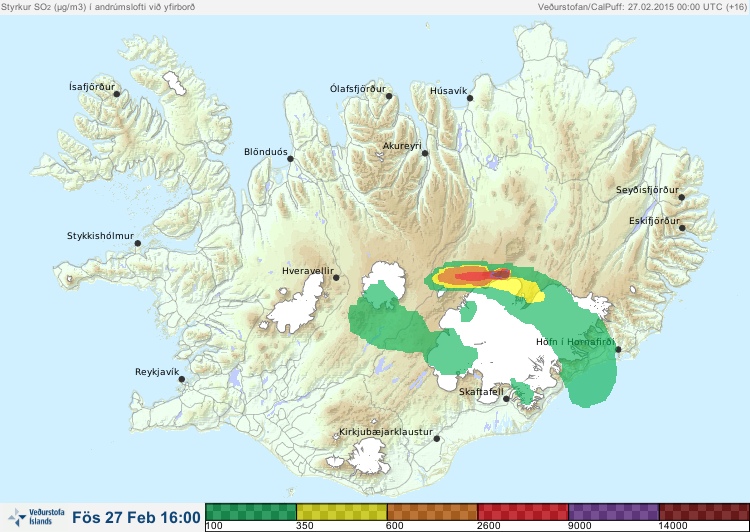
Task: Click the Styrkur SO2 map title
Action: pos(98,7)
